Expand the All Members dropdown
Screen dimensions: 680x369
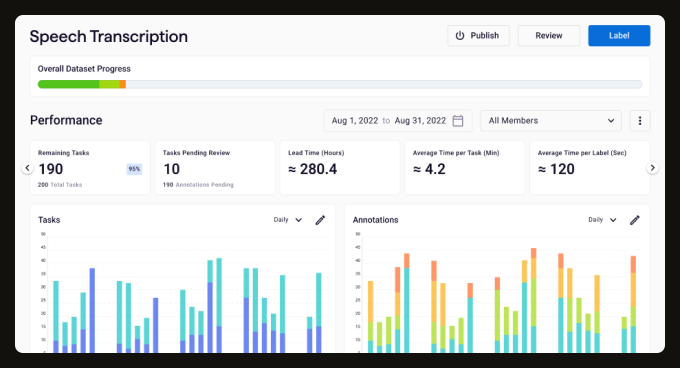(x=551, y=121)
